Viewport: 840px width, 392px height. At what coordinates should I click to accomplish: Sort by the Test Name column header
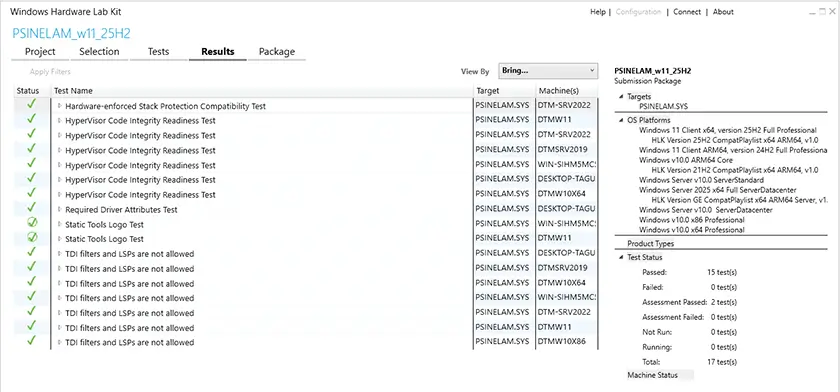(x=73, y=91)
